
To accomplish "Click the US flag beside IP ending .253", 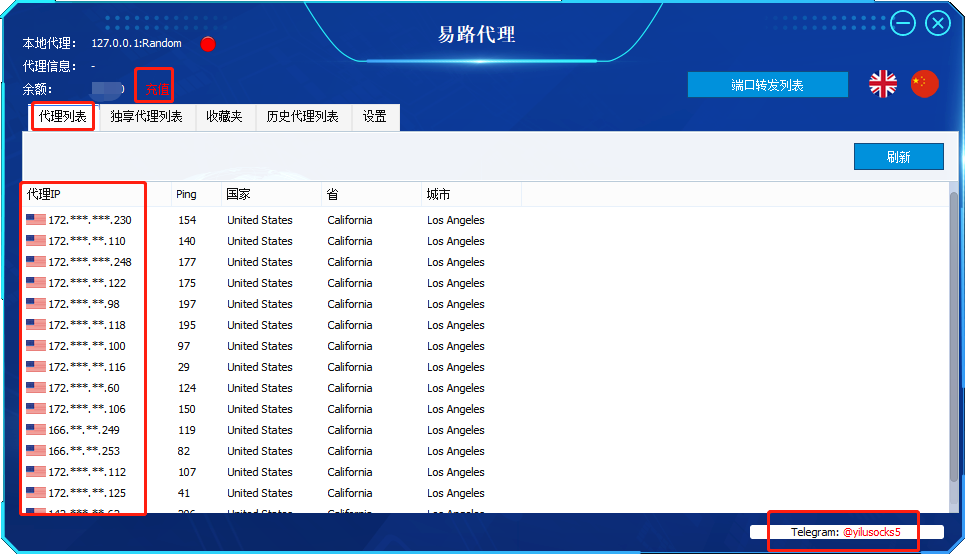I will [36, 451].
